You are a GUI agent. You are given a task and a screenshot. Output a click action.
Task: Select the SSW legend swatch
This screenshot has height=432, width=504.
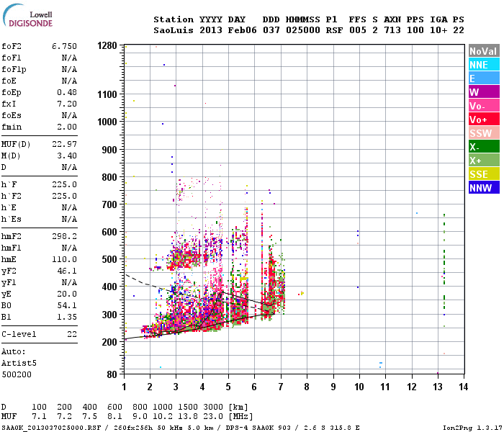pyautogui.click(x=484, y=133)
